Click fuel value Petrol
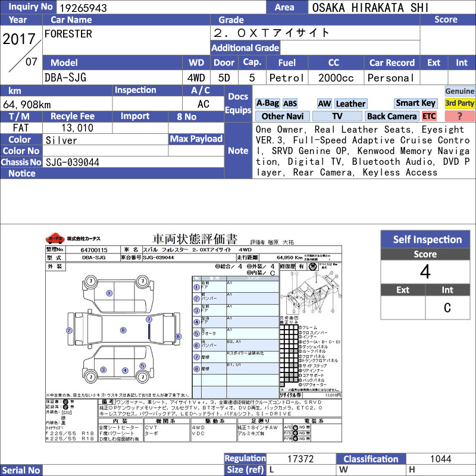Image resolution: width=476 pixels, height=476 pixels. click(286, 78)
